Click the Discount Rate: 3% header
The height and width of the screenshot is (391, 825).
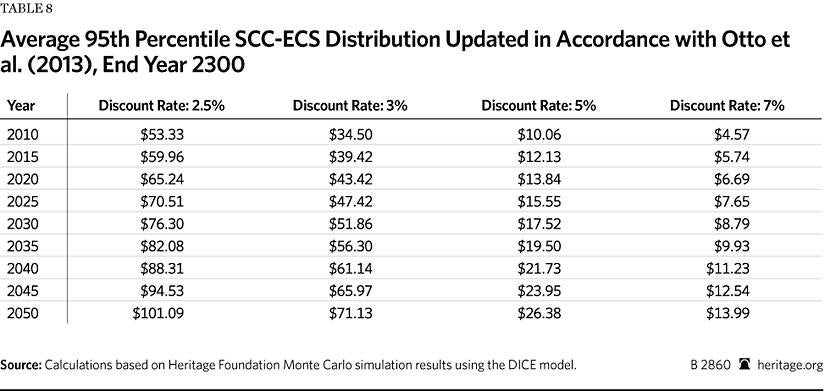click(350, 106)
